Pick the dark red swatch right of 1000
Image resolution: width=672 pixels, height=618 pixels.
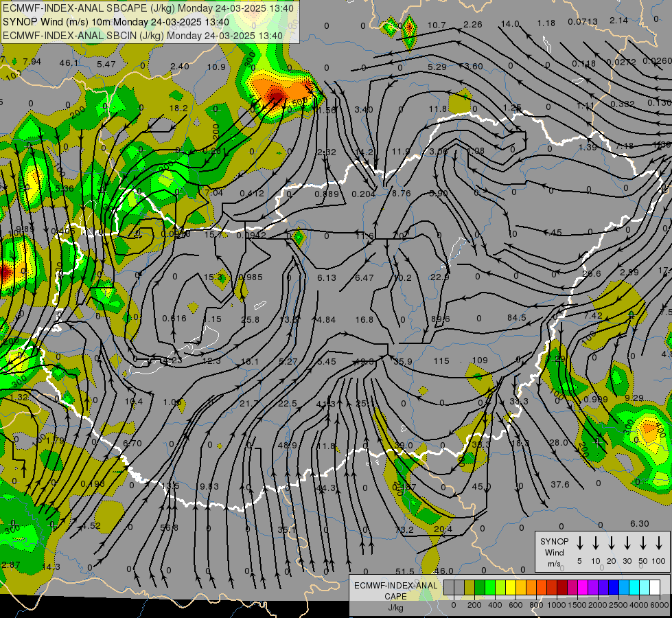pos(562,587)
